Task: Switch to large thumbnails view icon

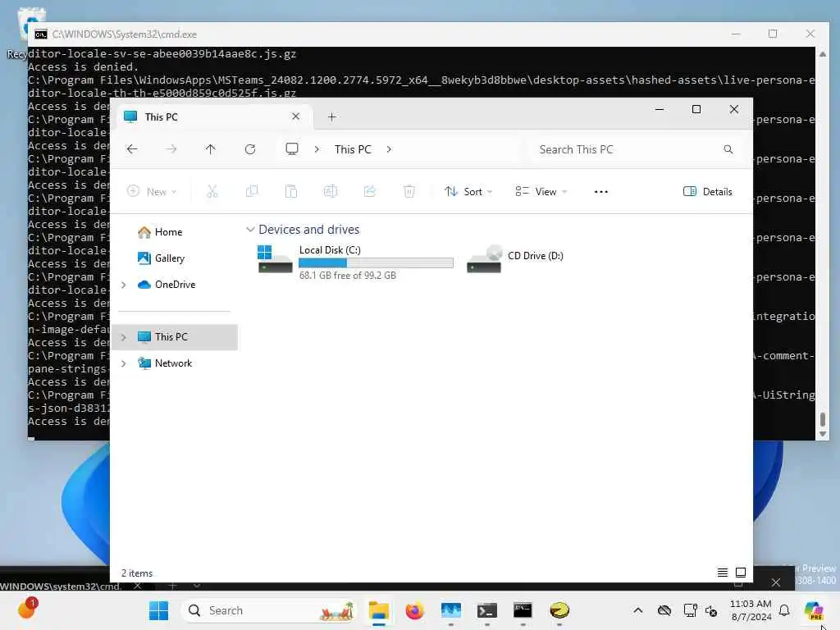Action: 741,573
